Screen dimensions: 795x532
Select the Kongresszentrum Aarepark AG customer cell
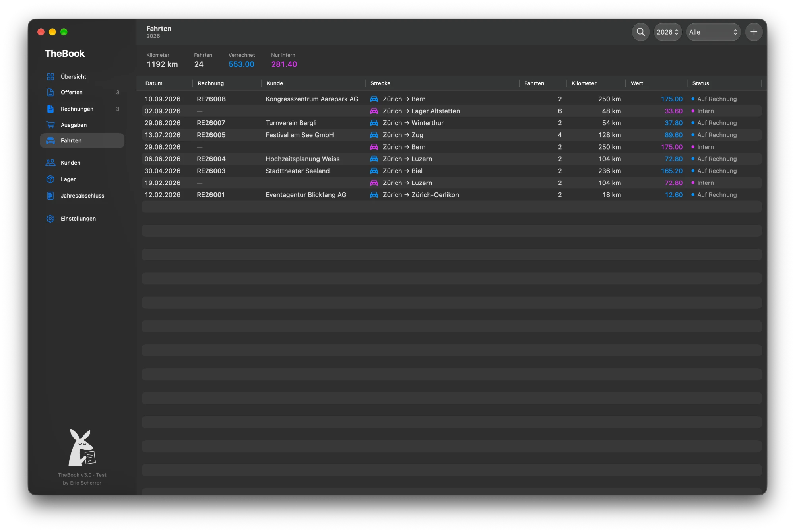tap(312, 99)
